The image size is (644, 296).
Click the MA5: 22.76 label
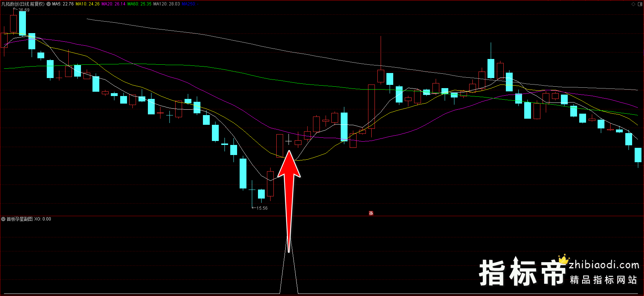[63, 4]
